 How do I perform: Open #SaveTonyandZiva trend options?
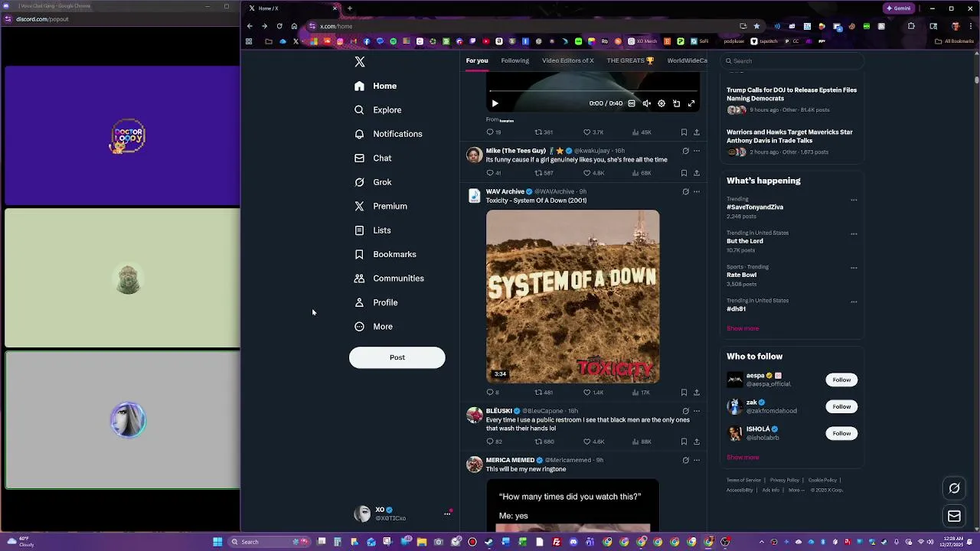854,201
